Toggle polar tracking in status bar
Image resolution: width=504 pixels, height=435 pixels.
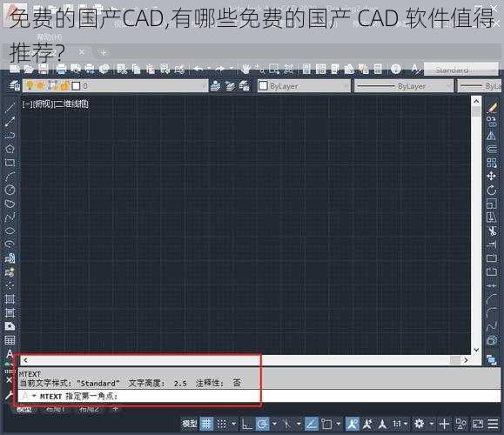pos(263,424)
